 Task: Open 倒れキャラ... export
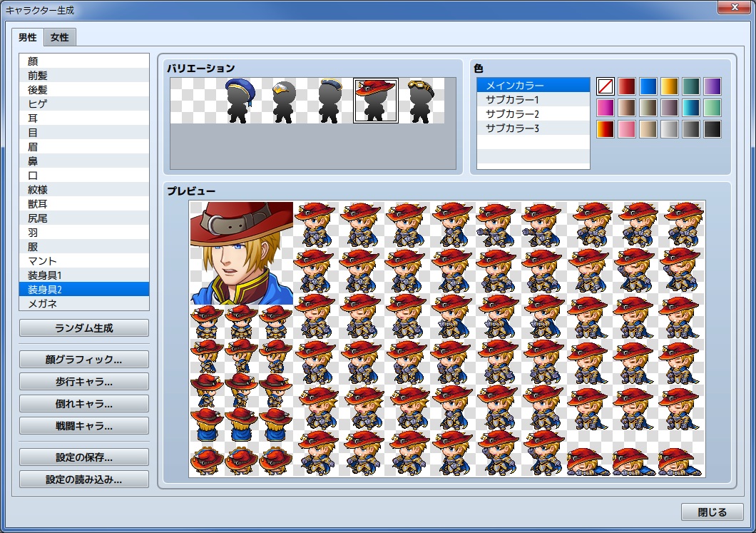pos(84,404)
